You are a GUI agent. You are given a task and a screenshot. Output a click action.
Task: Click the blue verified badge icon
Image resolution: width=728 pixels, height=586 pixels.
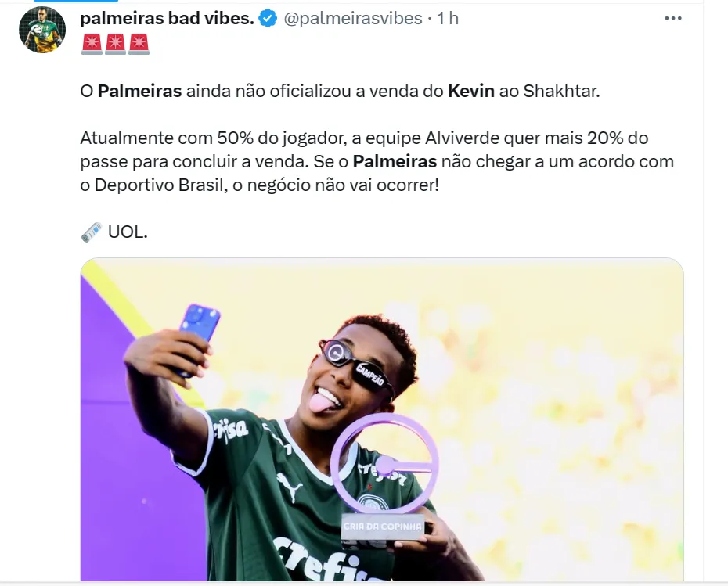(268, 19)
